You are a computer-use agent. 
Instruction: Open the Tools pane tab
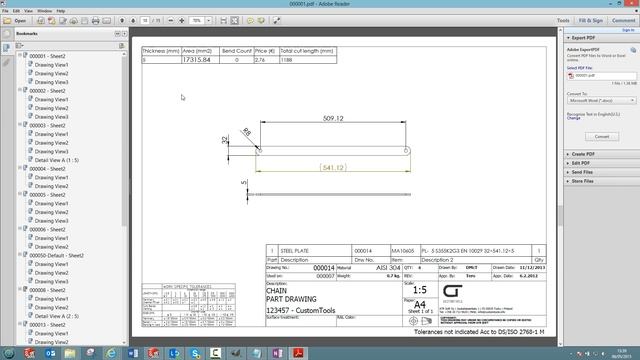click(563, 20)
